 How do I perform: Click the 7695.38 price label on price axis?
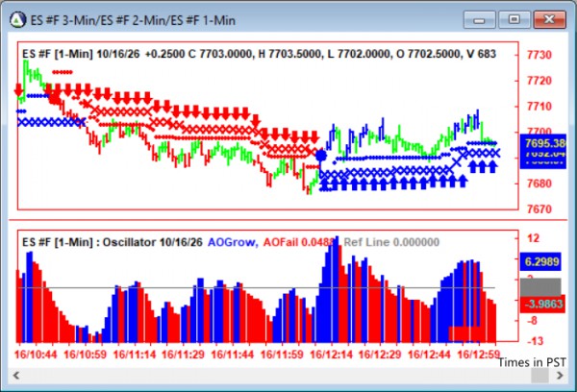(543, 143)
